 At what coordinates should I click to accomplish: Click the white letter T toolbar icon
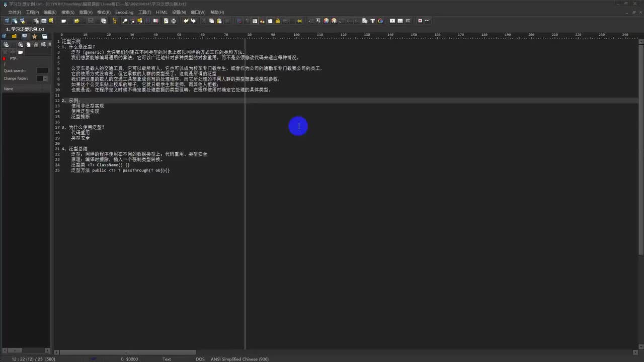tap(373, 21)
